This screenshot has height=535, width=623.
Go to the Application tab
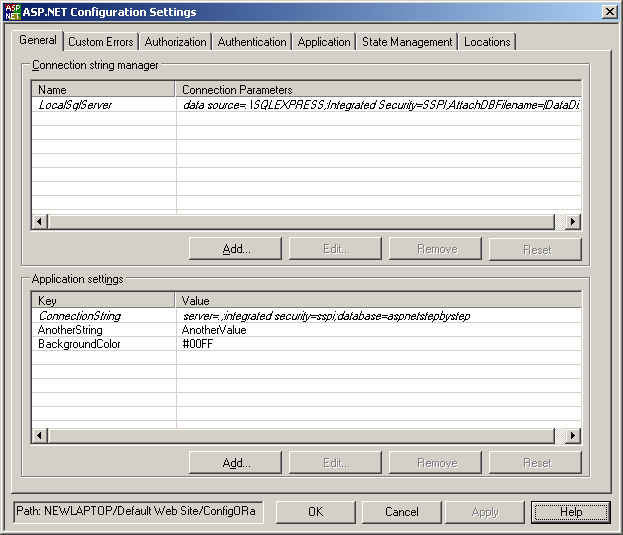click(324, 42)
